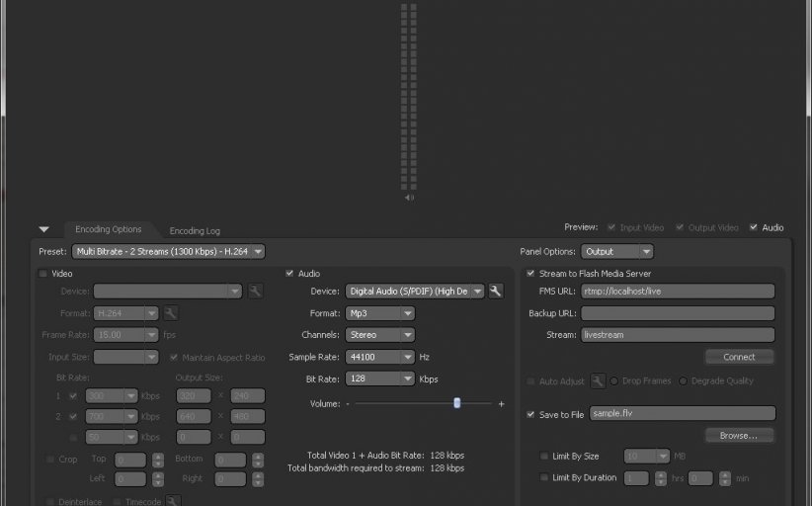The image size is (812, 506).
Task: Open H.264 format settings wrench
Action: [170, 313]
